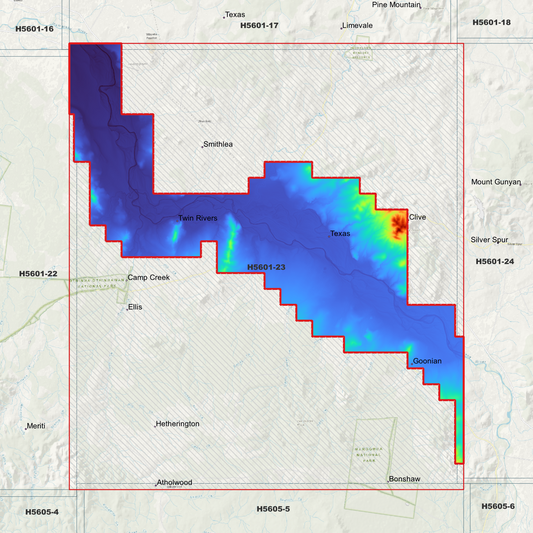Click the H5605-5 tile label

pos(273,509)
